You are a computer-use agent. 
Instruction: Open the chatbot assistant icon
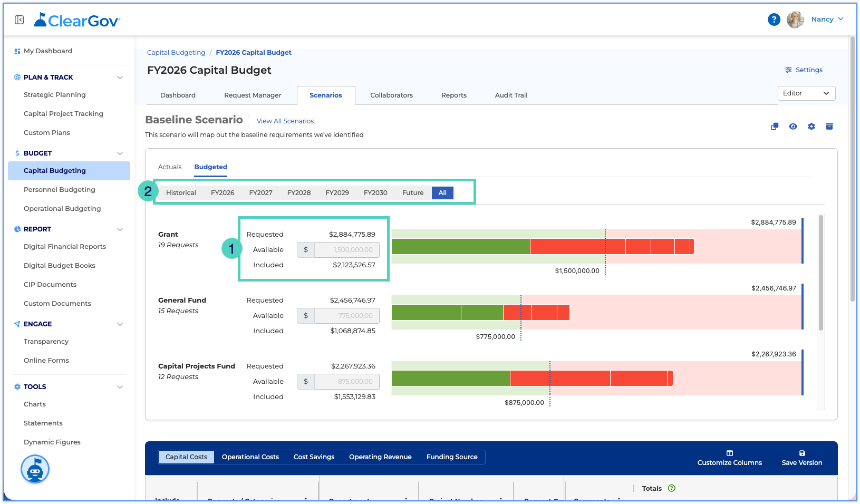(x=35, y=469)
